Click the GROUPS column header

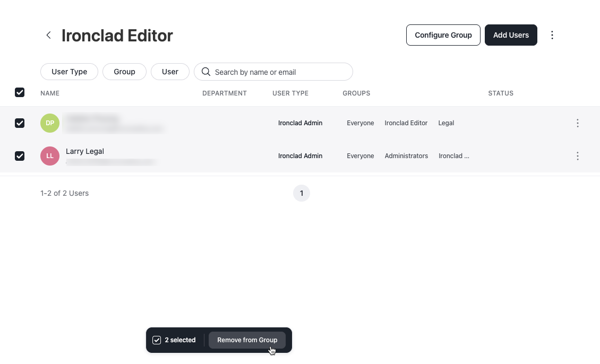(x=356, y=93)
